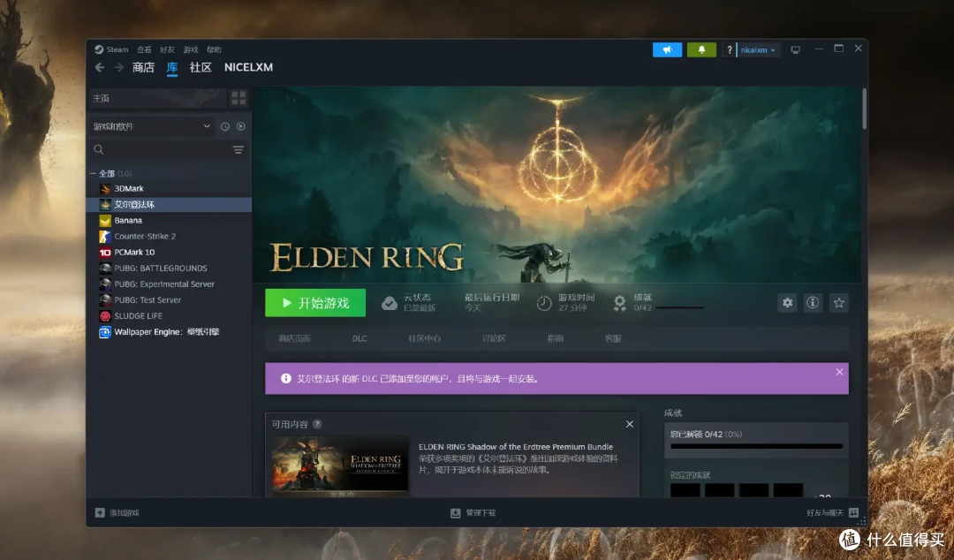Open 好友与聊天 at bottom right
The width and height of the screenshot is (954, 560).
point(832,513)
